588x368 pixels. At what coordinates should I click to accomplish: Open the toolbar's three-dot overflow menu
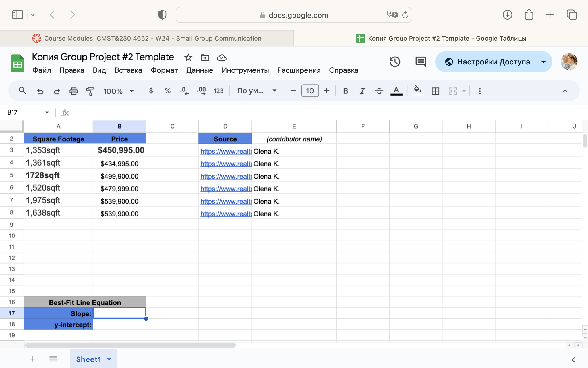click(480, 91)
